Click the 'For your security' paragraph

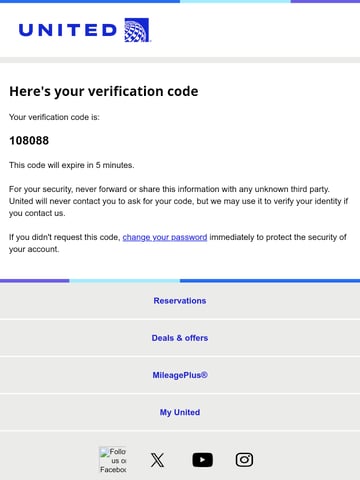pos(179,201)
